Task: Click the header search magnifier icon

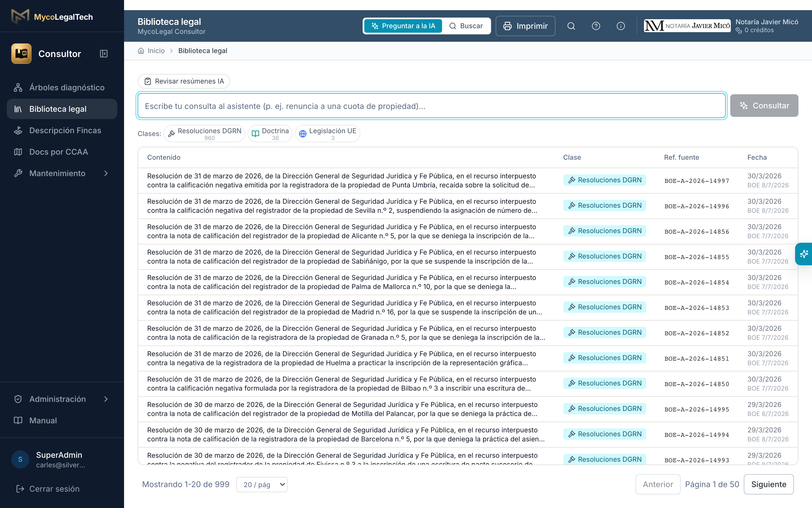Action: (571, 26)
